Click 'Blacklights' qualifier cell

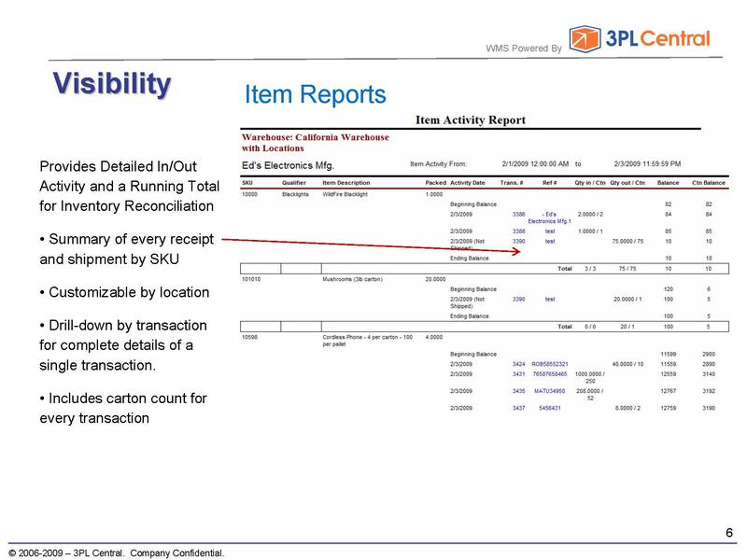click(x=295, y=194)
